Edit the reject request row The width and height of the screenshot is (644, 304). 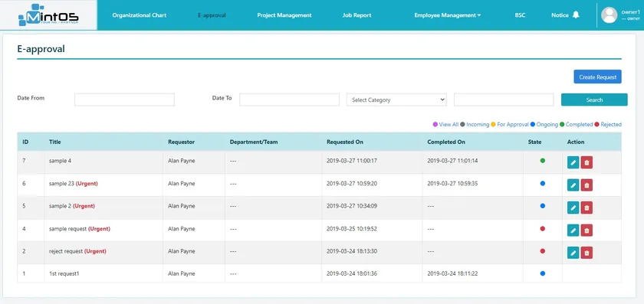573,253
